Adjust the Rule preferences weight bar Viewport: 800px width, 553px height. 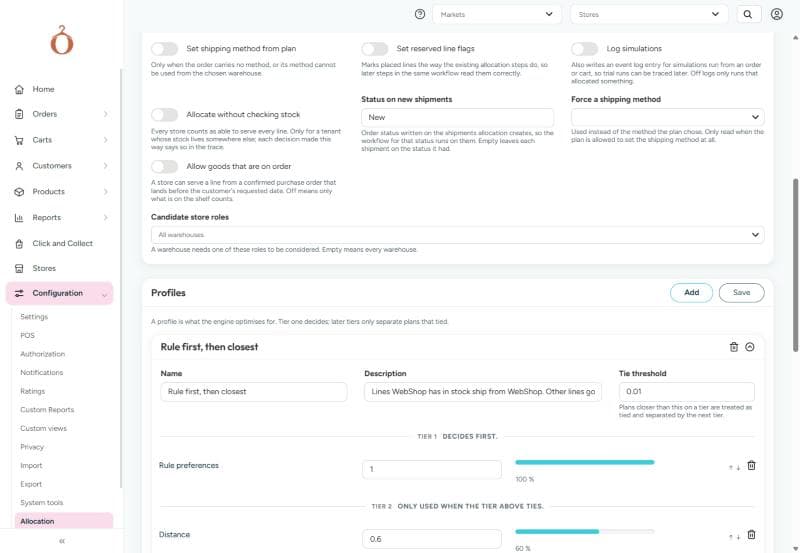coord(585,463)
